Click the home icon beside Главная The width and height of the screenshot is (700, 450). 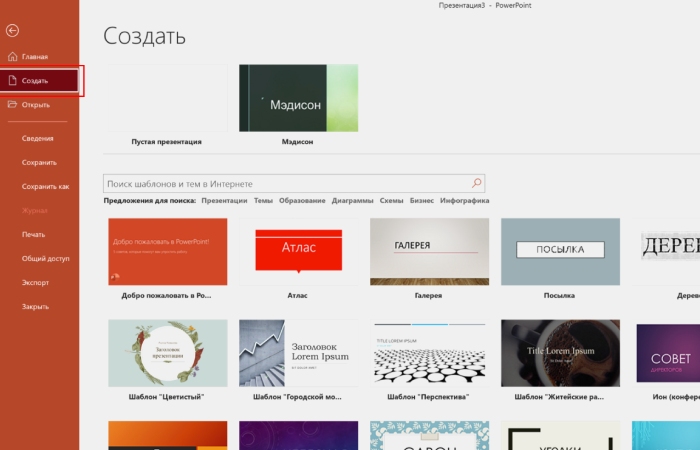pos(12,57)
